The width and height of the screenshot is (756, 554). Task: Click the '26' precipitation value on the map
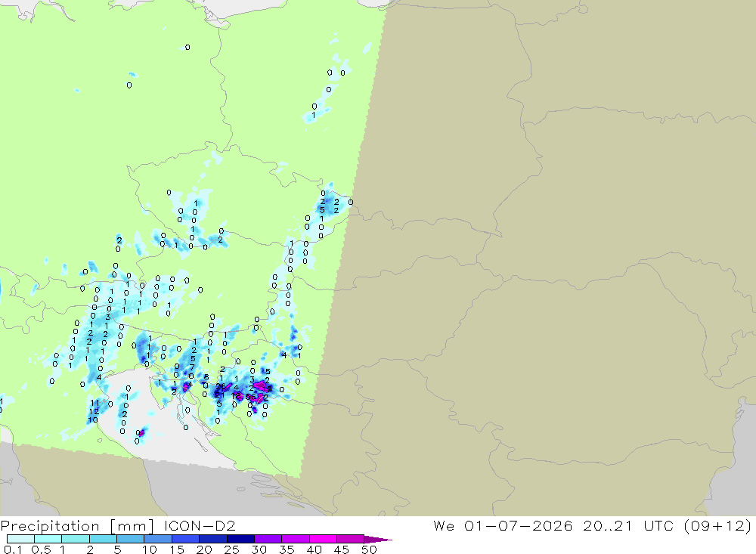pyautogui.click(x=221, y=387)
